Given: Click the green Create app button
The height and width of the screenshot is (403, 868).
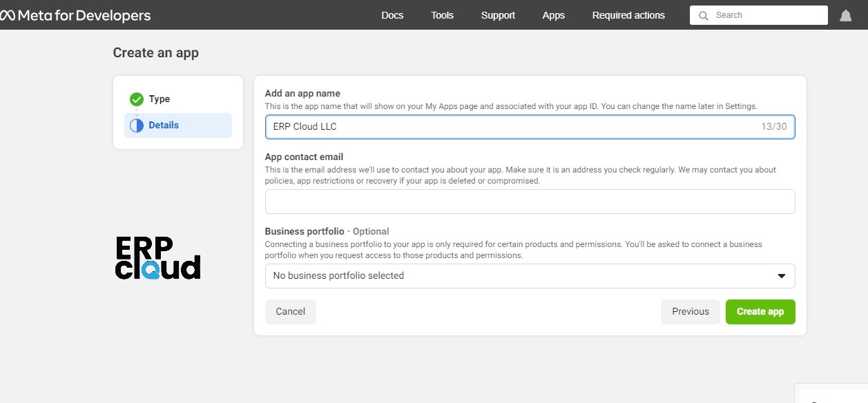Looking at the screenshot, I should point(760,312).
